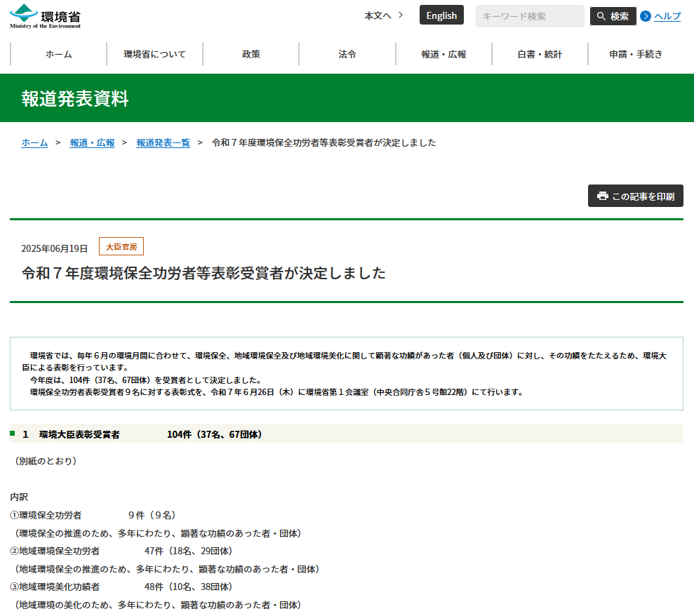Viewport: 694px width, 616px height.
Task: Open the 法令 navigation menu
Action: 347,54
